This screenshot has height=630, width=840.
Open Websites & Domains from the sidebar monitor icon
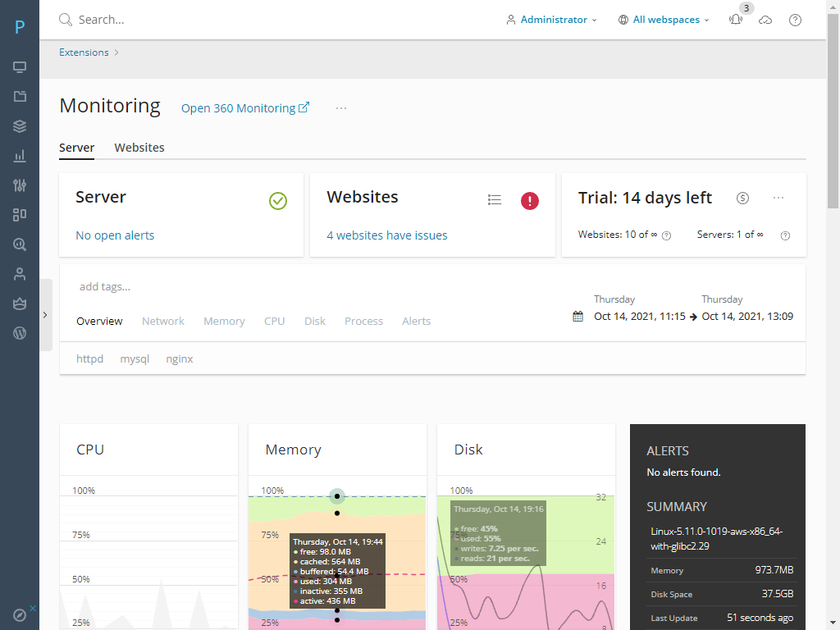(x=20, y=66)
